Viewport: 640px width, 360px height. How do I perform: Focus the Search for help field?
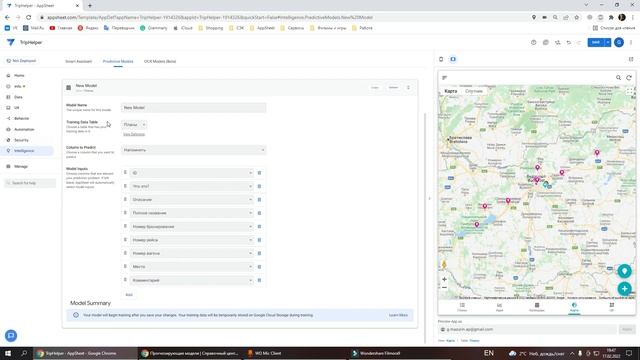coord(29,183)
